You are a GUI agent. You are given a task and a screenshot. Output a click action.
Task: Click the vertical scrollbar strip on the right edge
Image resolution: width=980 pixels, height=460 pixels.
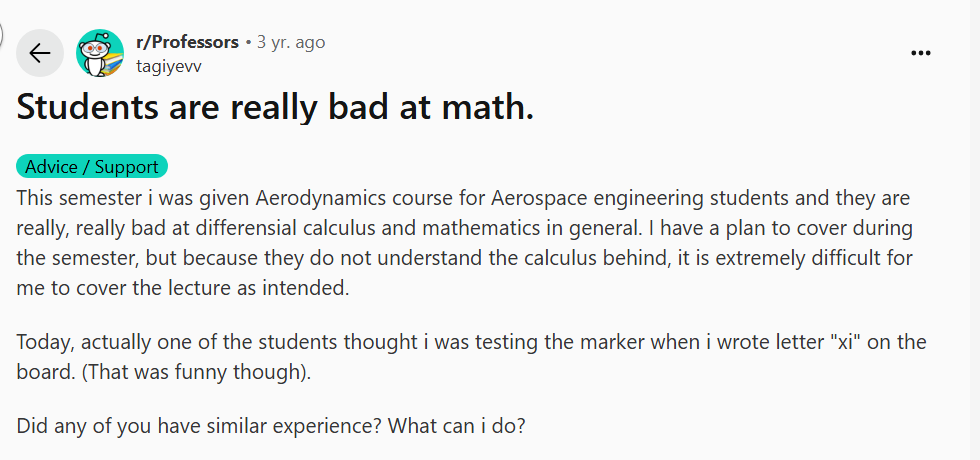[x=975, y=230]
